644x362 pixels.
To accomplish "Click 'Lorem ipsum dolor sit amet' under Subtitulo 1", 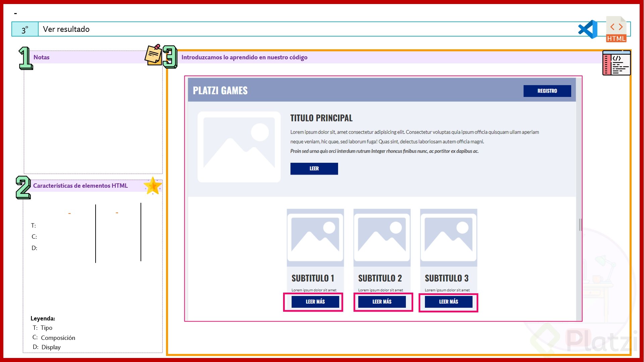I will click(314, 290).
